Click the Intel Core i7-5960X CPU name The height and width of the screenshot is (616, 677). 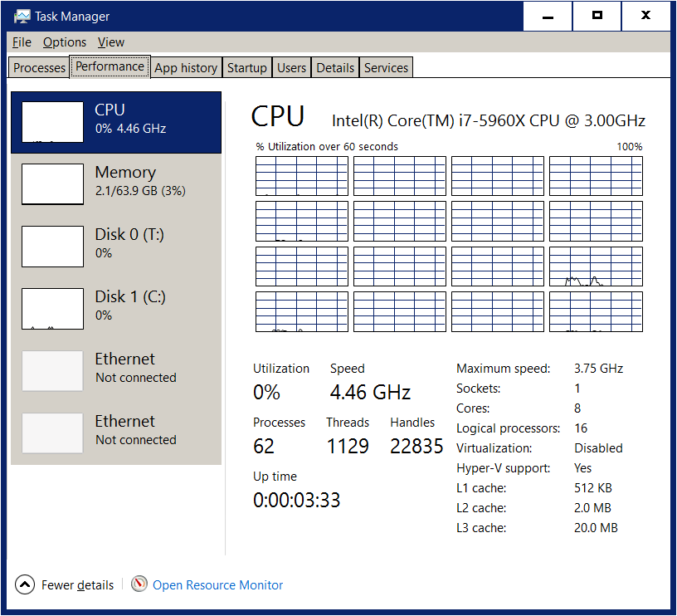[x=489, y=121]
